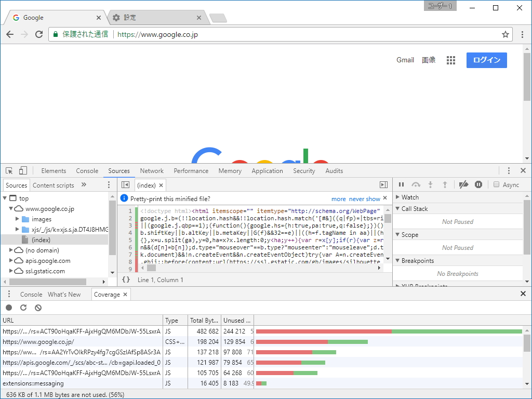Clear all coverage results

tap(38, 308)
